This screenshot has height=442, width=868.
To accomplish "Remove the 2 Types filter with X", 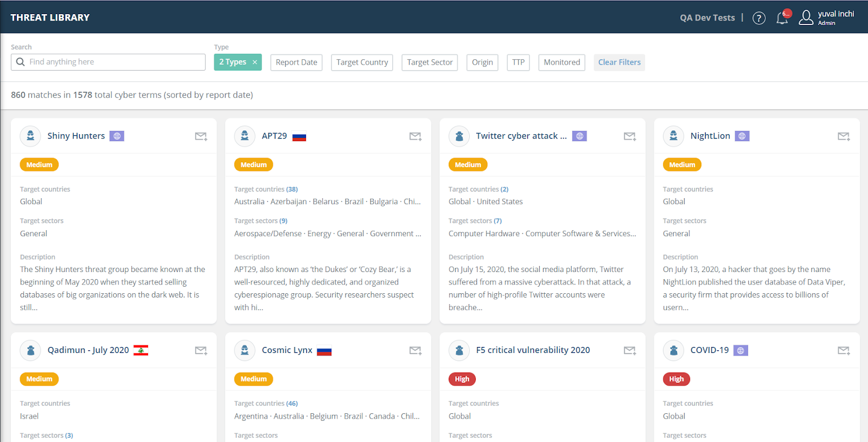I will tap(254, 62).
